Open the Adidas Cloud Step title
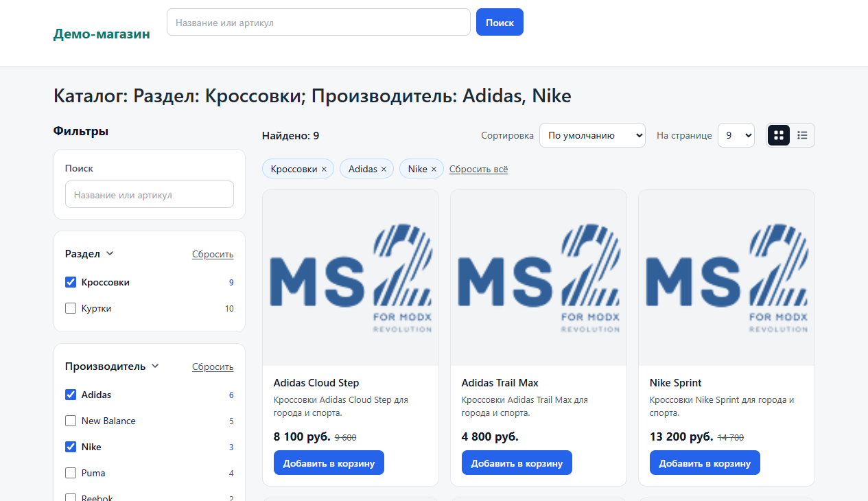 [316, 383]
